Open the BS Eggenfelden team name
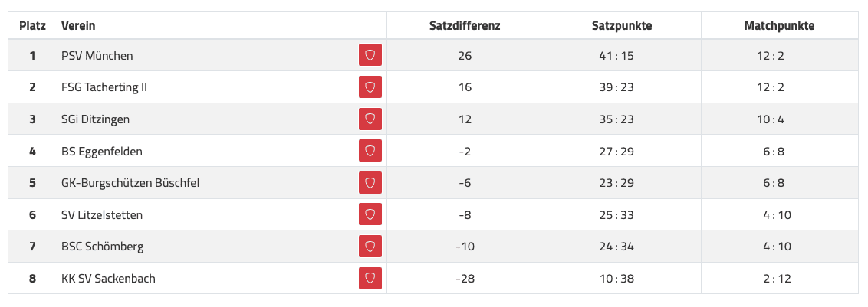 (102, 152)
